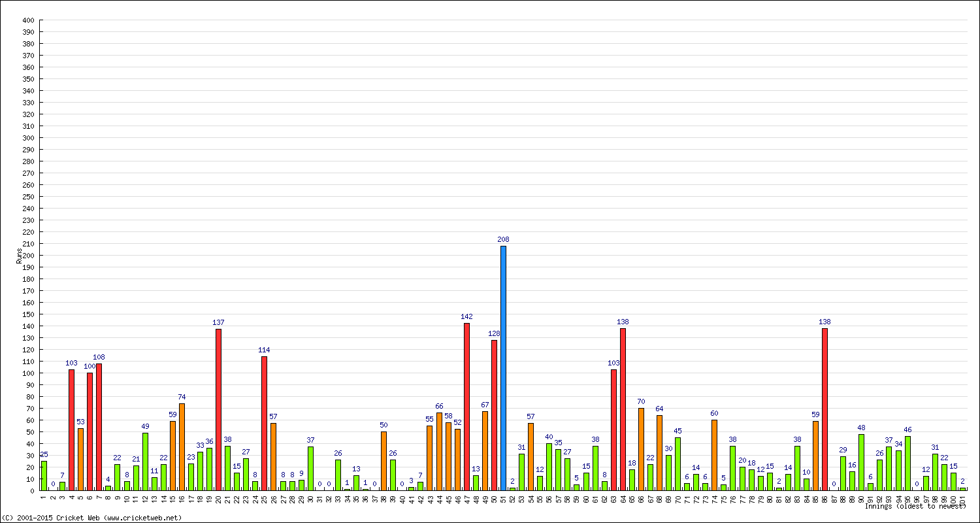Select the orange bar labeled 74
This screenshot has width=980, height=523.
coord(182,447)
